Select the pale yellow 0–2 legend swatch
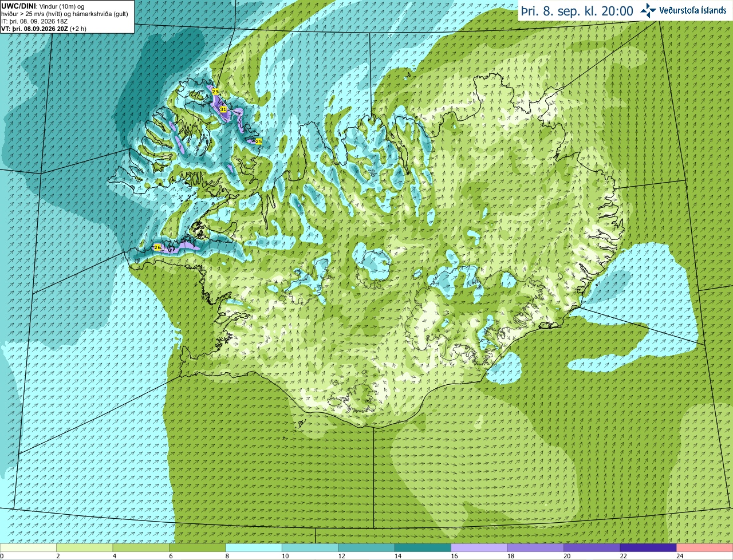Viewport: 733px width, 560px height. point(28,548)
